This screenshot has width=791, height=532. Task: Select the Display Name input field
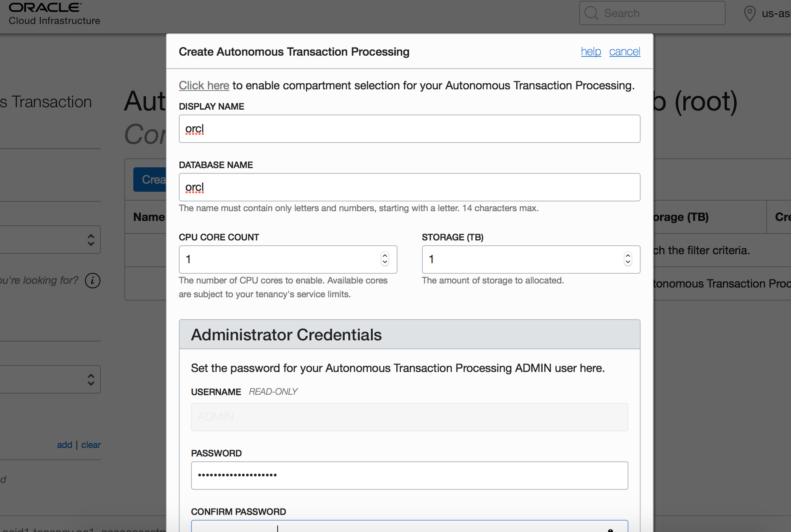[409, 129]
